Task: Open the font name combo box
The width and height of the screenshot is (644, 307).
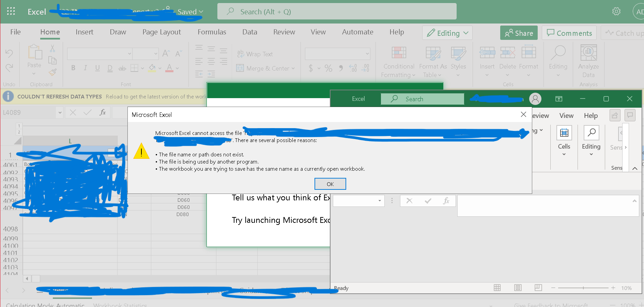Action: 99,53
